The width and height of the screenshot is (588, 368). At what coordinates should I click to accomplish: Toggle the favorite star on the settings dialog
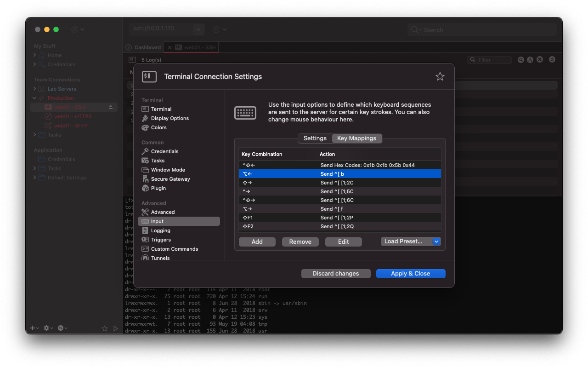point(440,77)
